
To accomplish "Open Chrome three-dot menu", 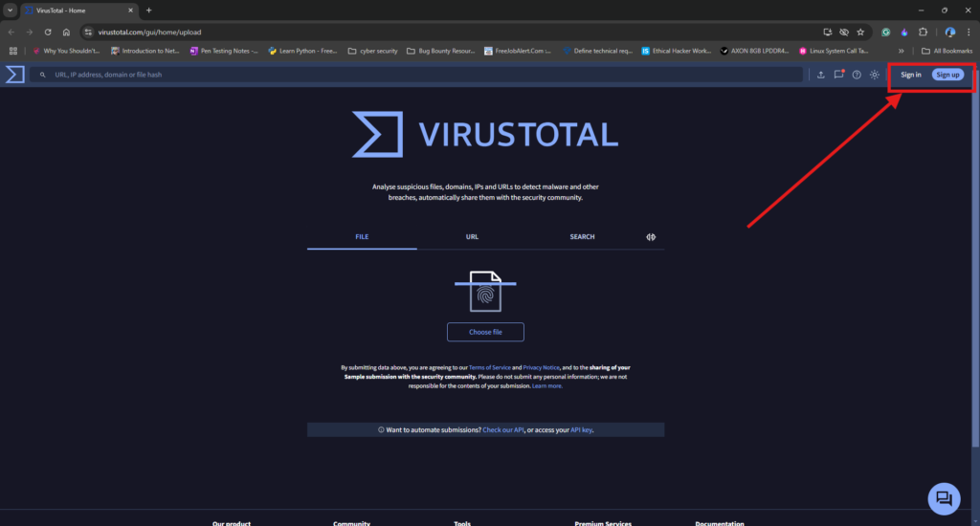I will tap(969, 32).
